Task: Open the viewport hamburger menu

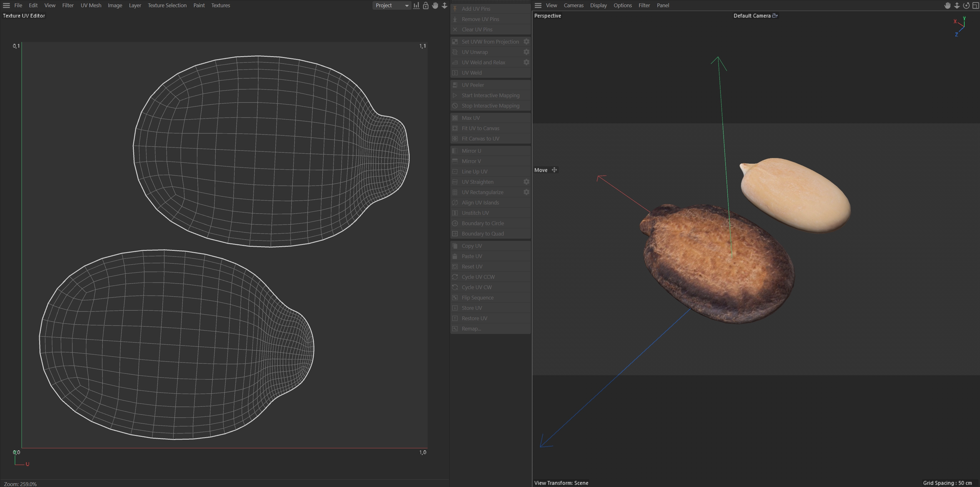Action: pos(538,5)
